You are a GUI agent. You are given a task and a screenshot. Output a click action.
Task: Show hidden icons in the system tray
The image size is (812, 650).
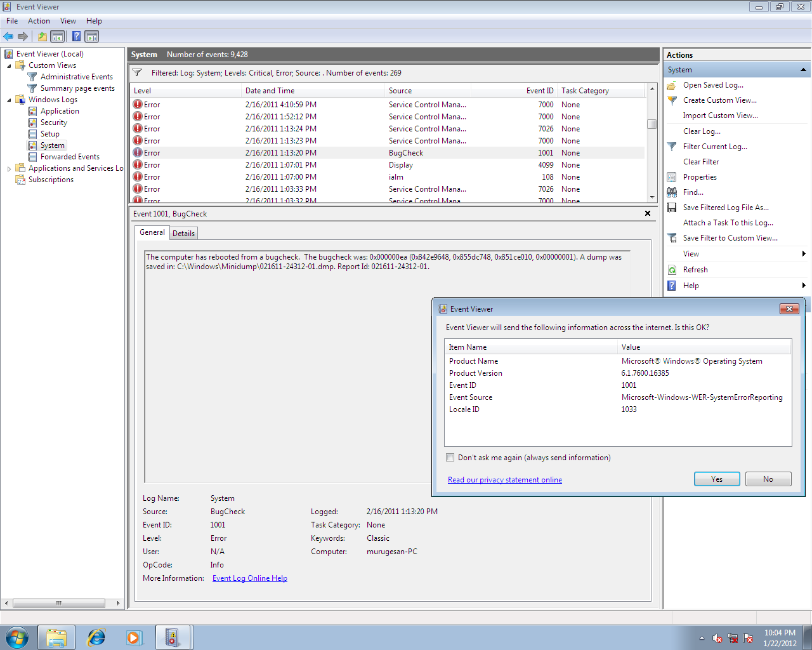pyautogui.click(x=702, y=638)
